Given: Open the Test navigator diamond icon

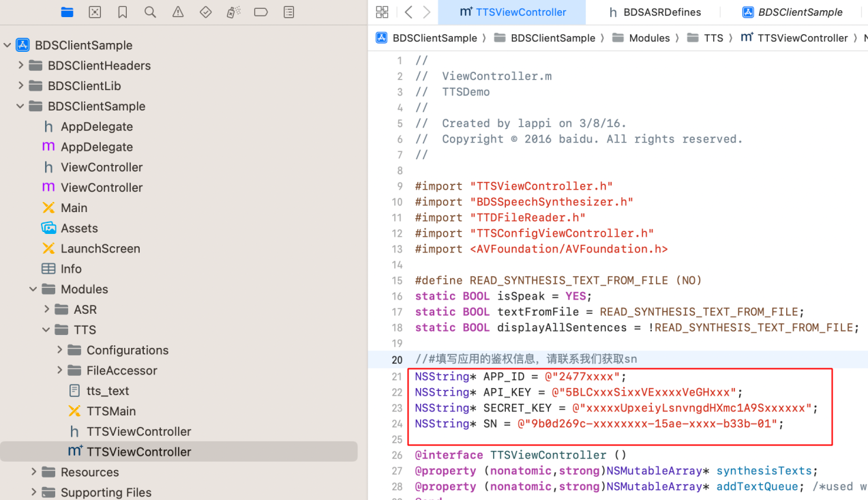Looking at the screenshot, I should click(205, 12).
